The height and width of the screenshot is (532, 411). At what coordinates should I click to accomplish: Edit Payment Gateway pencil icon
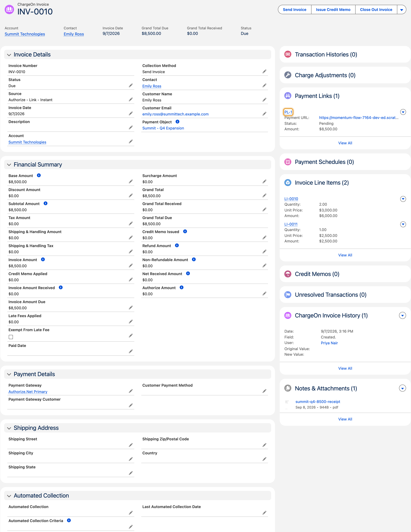pos(131,391)
